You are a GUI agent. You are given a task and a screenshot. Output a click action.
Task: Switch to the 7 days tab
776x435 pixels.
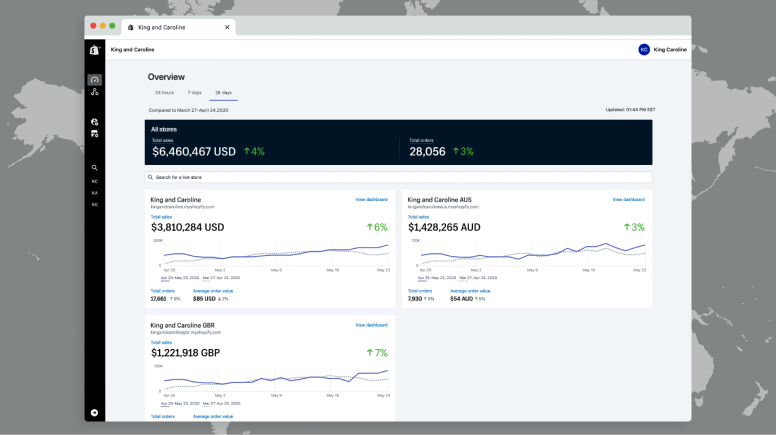point(194,93)
